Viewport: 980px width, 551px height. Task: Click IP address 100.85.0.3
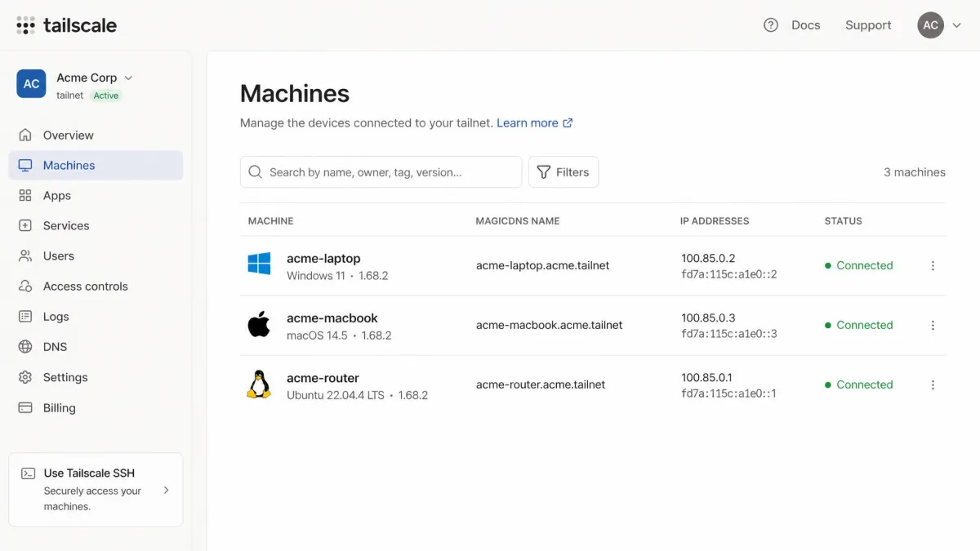[708, 318]
